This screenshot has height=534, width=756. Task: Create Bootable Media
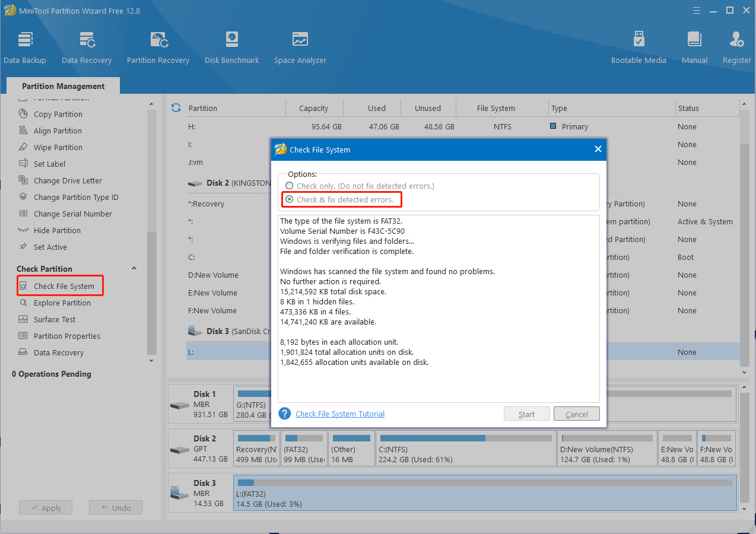[639, 47]
